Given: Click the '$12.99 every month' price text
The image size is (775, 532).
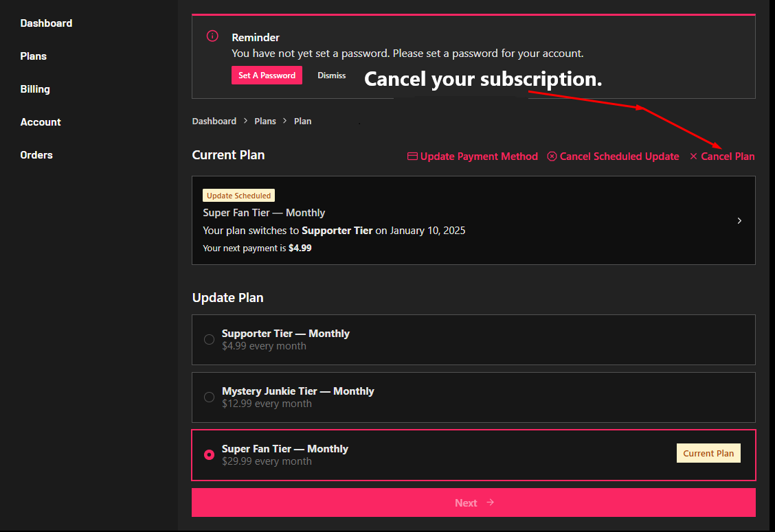Looking at the screenshot, I should 267,404.
